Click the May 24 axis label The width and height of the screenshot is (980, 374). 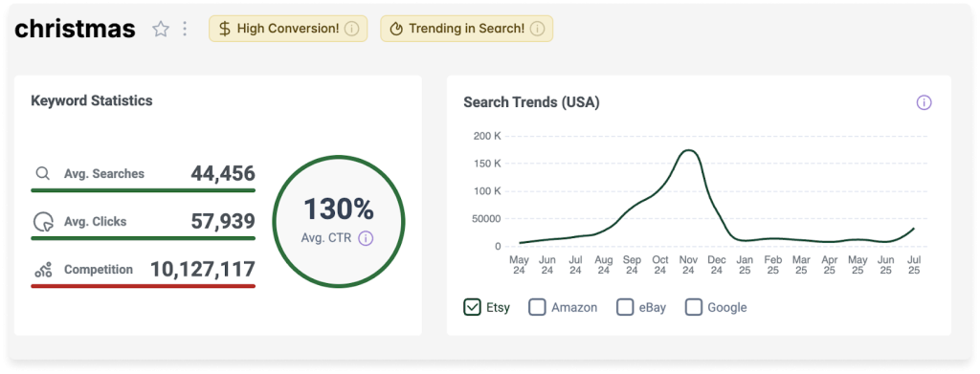(x=520, y=265)
